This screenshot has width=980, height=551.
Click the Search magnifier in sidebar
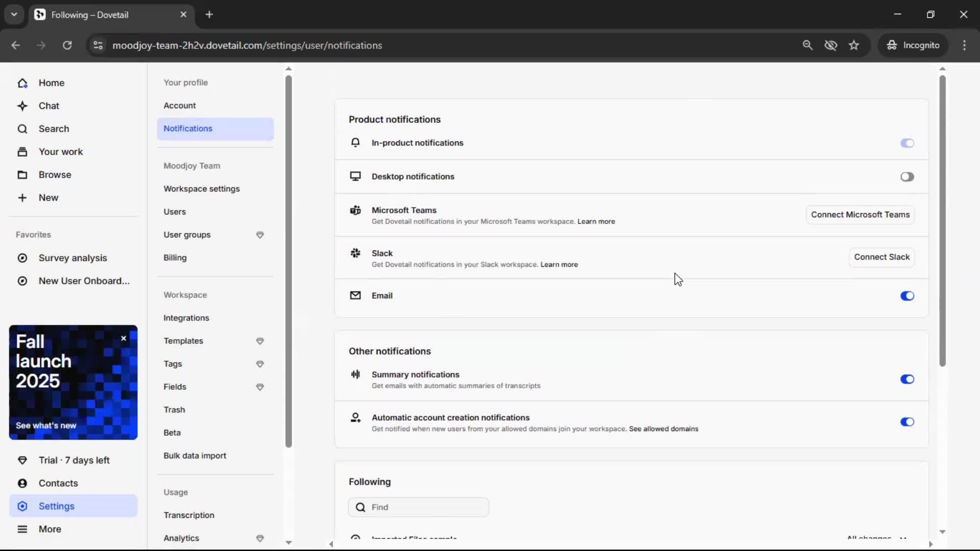pos(22,129)
